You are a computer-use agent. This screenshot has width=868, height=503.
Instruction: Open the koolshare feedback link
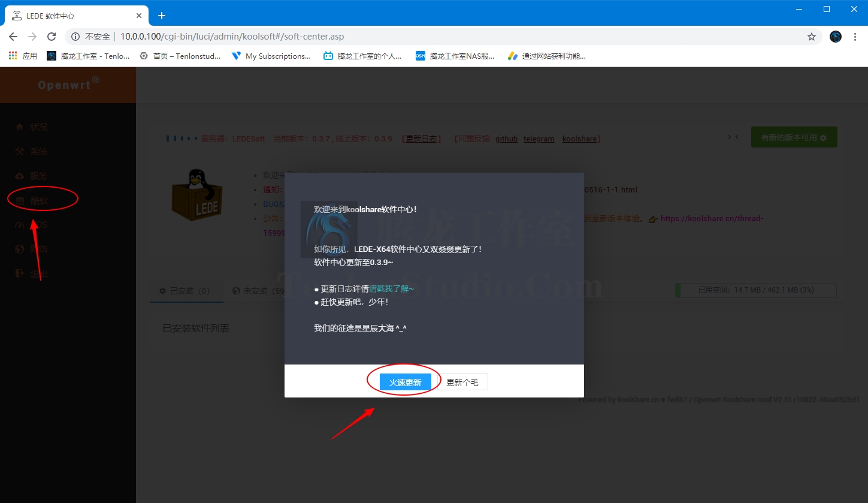tap(579, 138)
